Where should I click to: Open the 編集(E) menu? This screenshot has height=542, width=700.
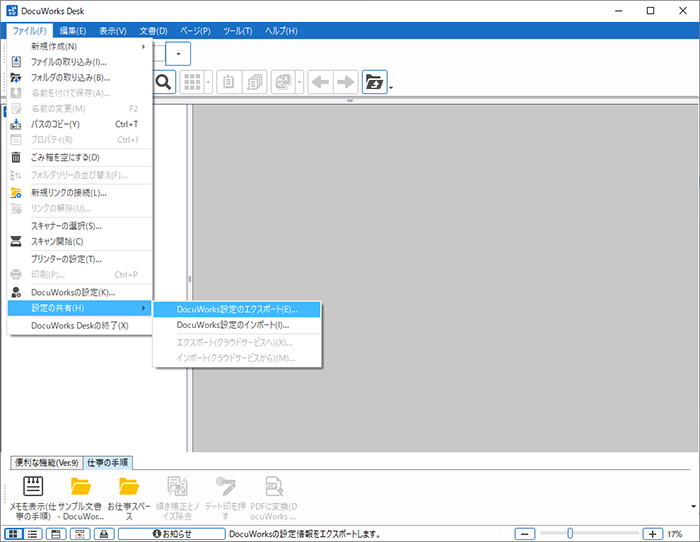(x=73, y=31)
